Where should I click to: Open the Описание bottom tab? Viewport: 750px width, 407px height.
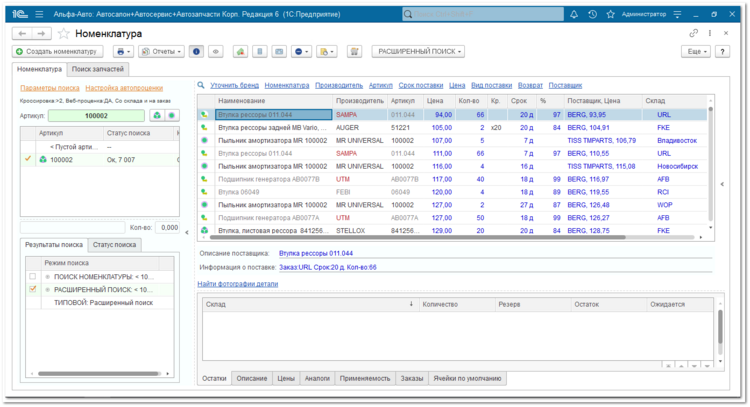coord(252,378)
